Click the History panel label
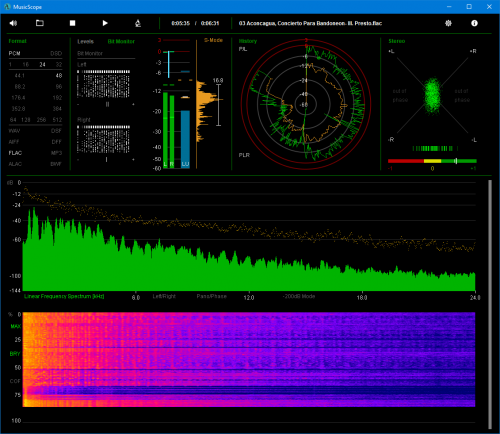Viewport: 500px width, 434px height. tap(248, 41)
